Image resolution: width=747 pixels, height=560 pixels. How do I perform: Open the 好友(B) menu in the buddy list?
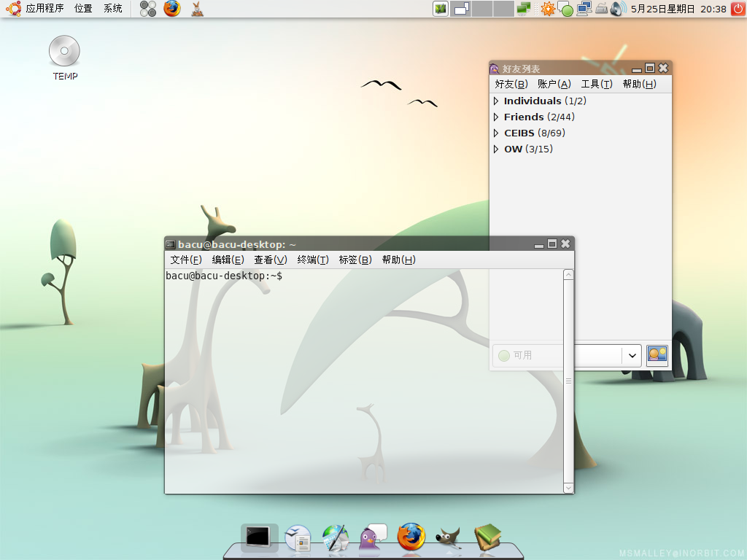pyautogui.click(x=511, y=85)
